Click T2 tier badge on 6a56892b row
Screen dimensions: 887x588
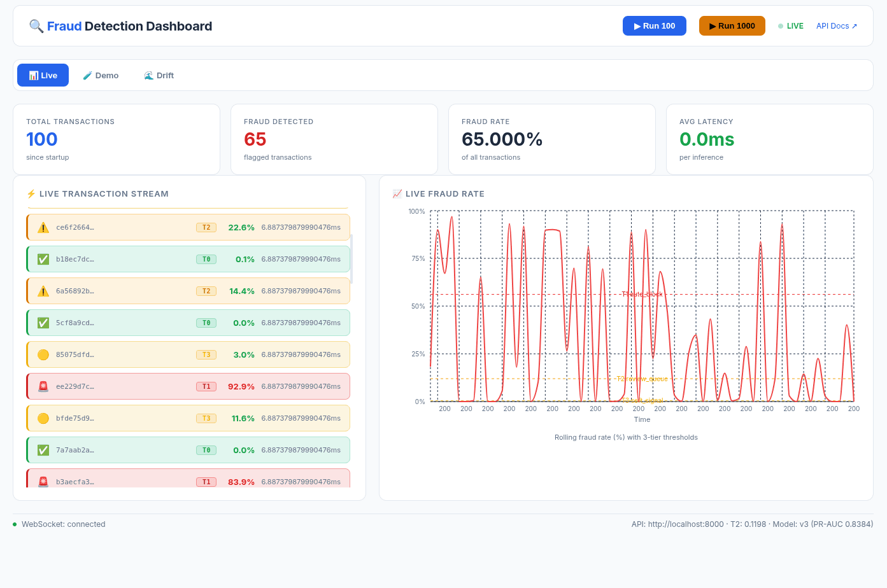pyautogui.click(x=206, y=291)
